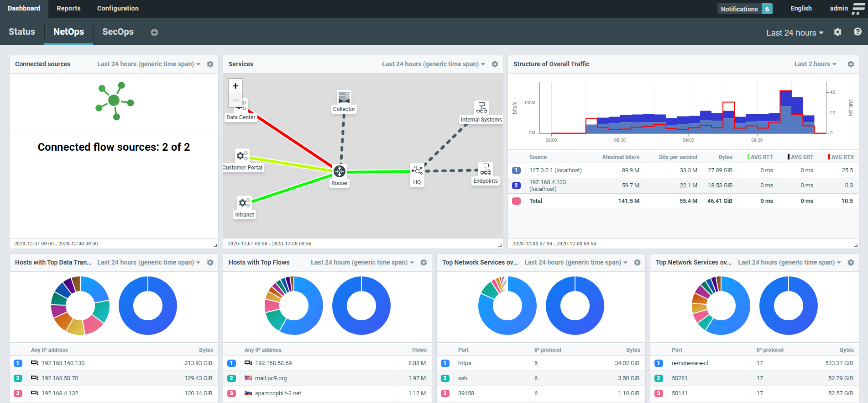The image size is (868, 403).
Task: Open the Last 2 hours time span dropdown
Action: click(815, 64)
